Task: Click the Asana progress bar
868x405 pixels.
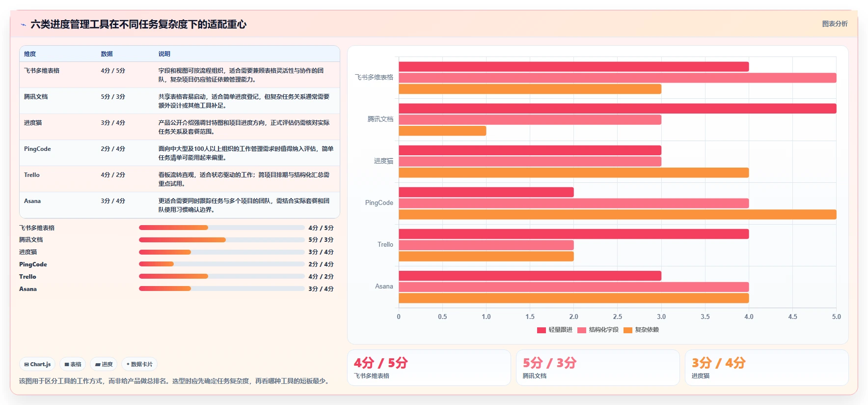Action: tap(222, 289)
